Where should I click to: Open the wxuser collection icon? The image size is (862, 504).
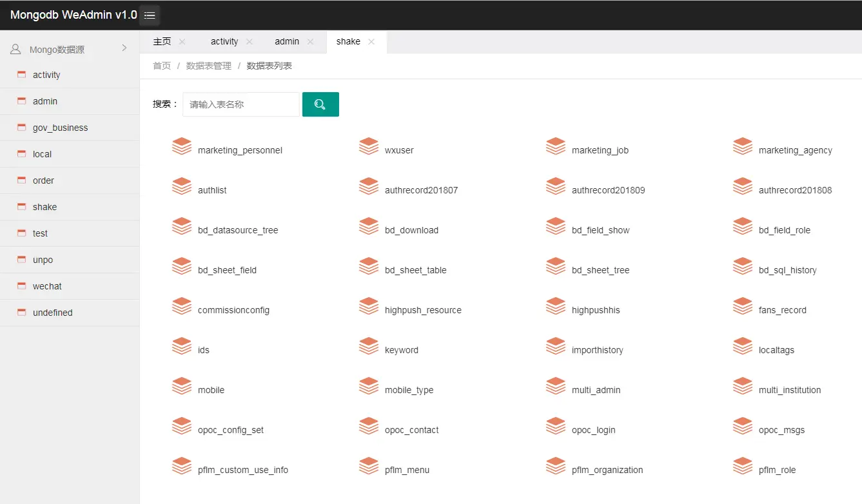tap(369, 146)
